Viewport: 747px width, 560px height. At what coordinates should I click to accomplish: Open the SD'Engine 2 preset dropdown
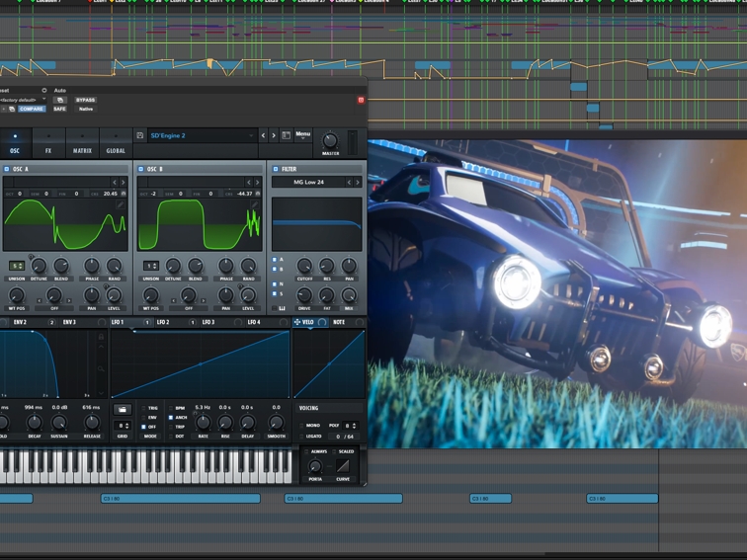coord(202,135)
